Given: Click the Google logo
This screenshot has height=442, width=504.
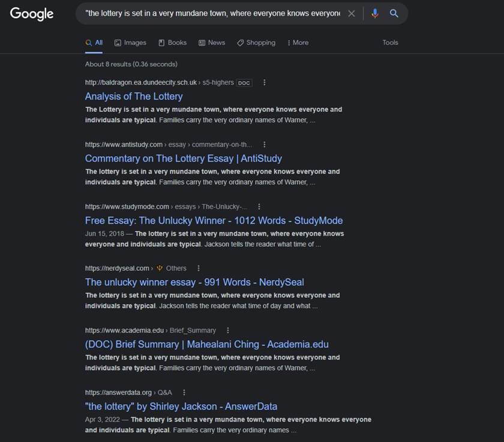Looking at the screenshot, I should point(32,14).
